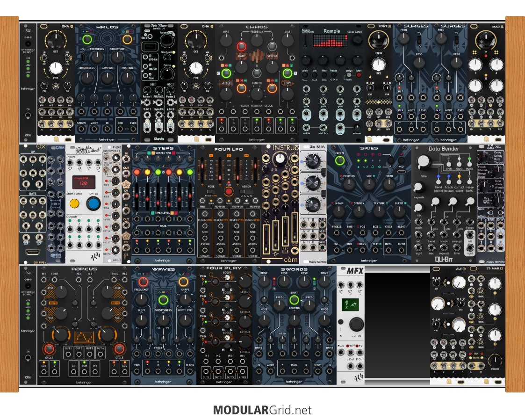Click the red-ringed button on Chaos module
This screenshot has height=420, width=525.
click(x=242, y=46)
